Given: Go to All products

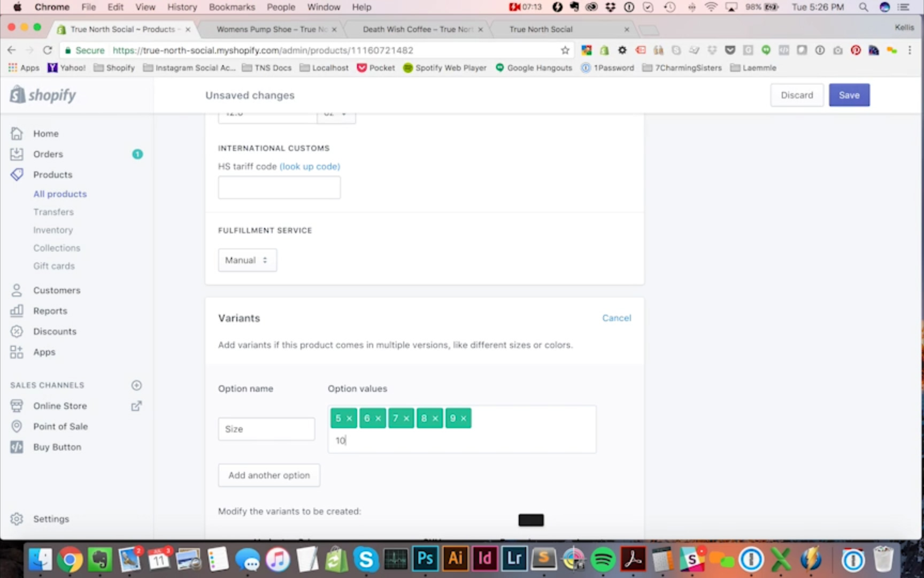Looking at the screenshot, I should (x=60, y=194).
